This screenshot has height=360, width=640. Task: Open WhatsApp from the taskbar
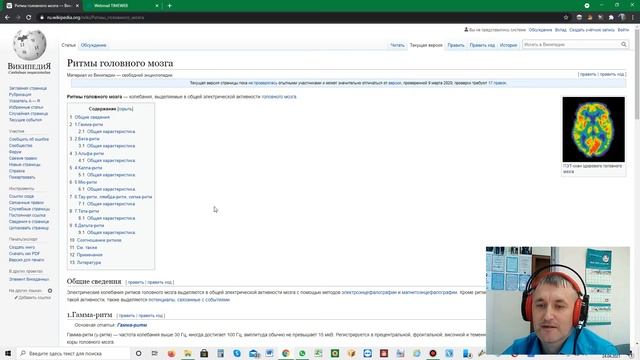(302, 353)
